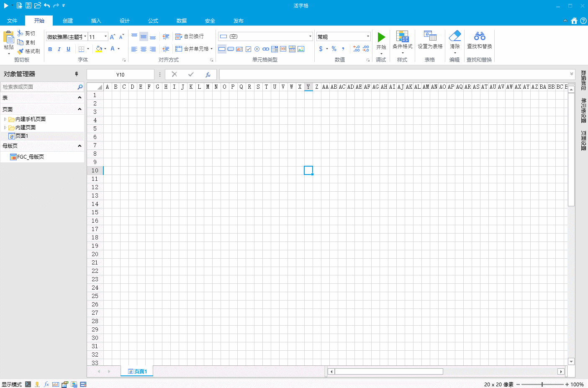This screenshot has height=388, width=588.
Task: Choose the combo box cell type icon
Action: (x=275, y=49)
